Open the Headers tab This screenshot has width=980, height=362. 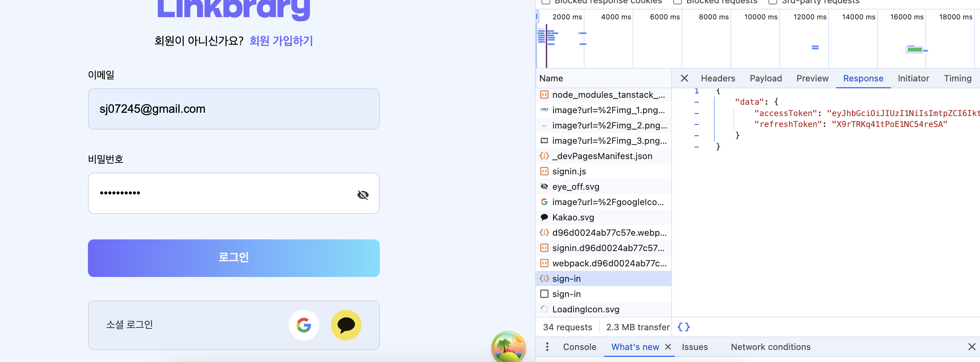718,78
